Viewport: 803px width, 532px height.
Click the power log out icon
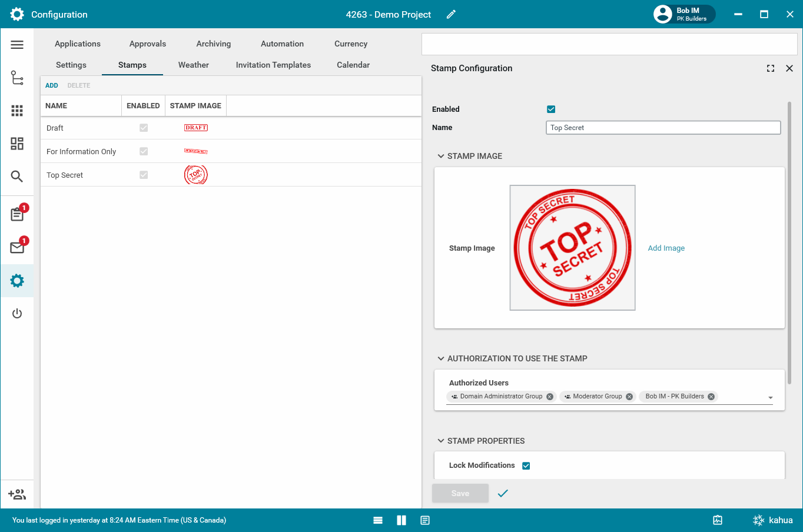point(17,313)
